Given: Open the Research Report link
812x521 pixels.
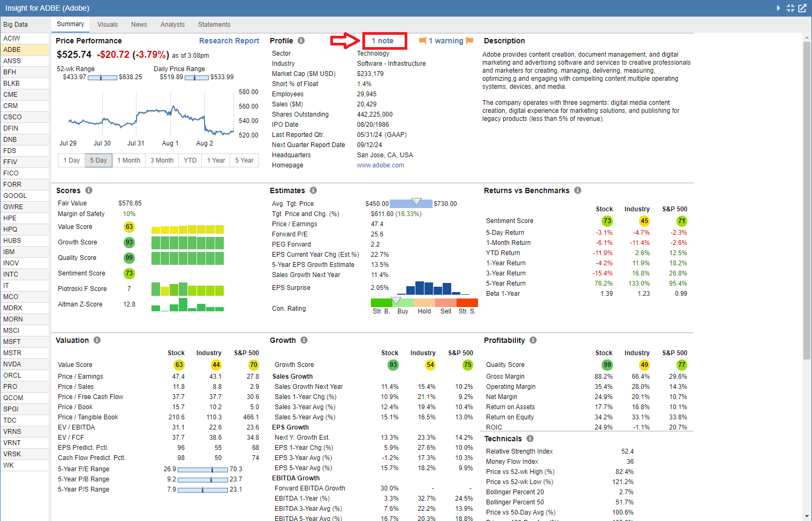Looking at the screenshot, I should [x=229, y=41].
